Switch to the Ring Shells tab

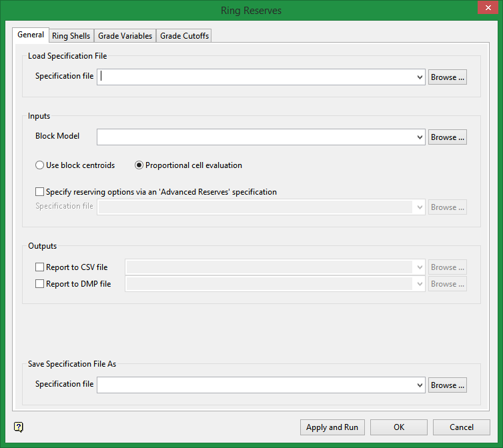71,36
